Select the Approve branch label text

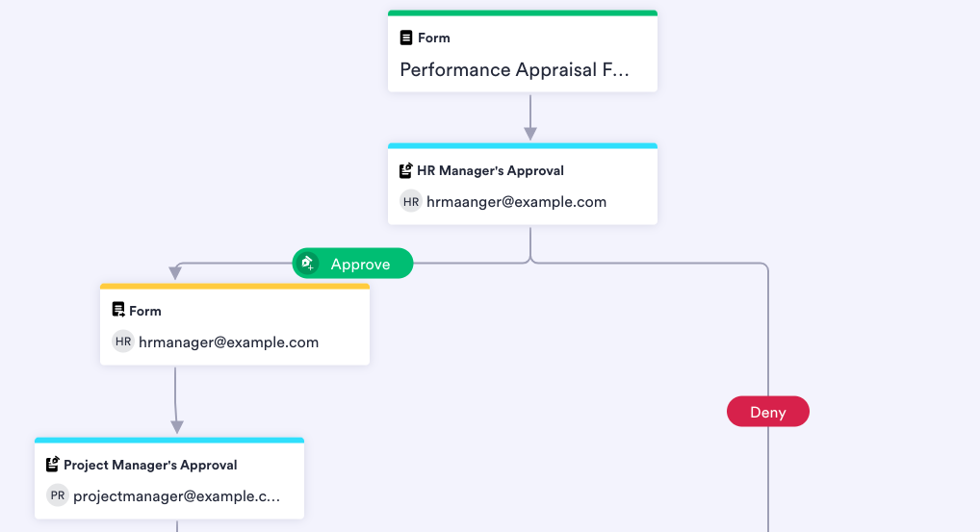click(x=361, y=265)
